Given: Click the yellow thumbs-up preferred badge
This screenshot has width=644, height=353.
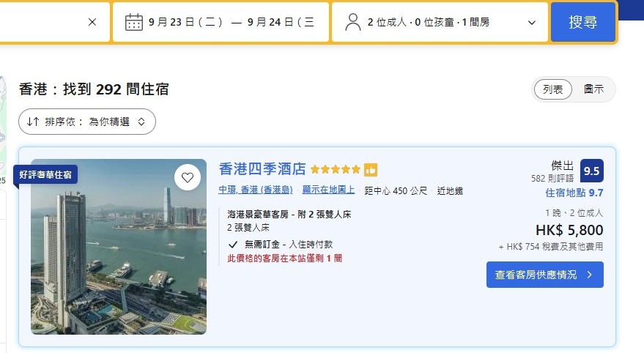Looking at the screenshot, I should [x=371, y=169].
